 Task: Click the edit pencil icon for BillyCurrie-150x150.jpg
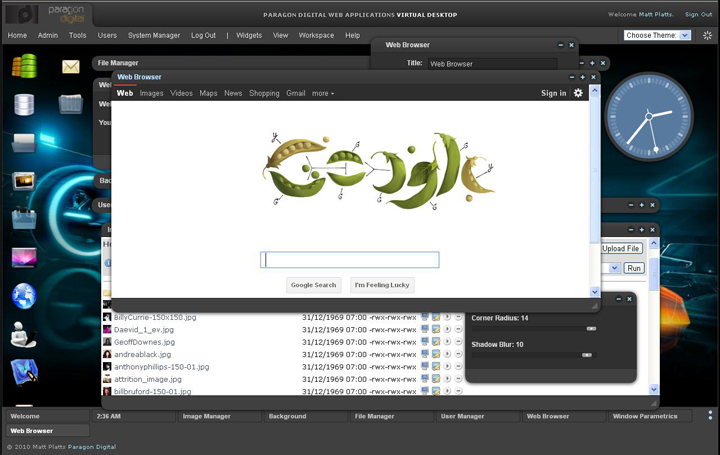(436, 317)
